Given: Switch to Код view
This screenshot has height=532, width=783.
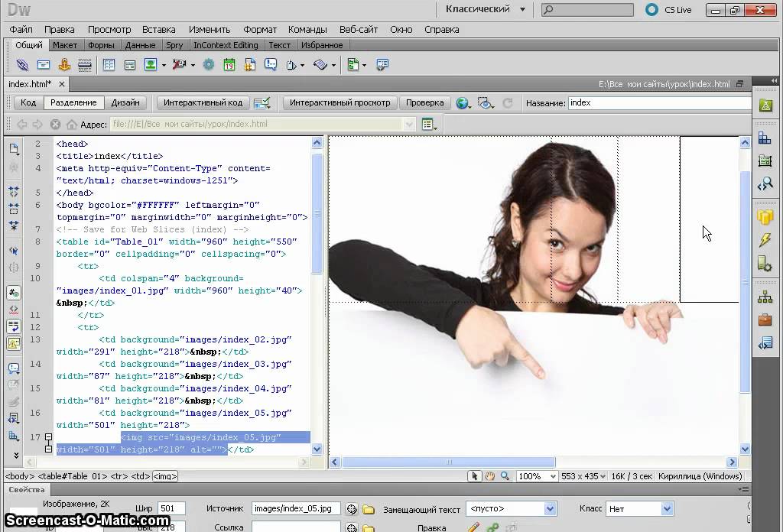Looking at the screenshot, I should (28, 102).
